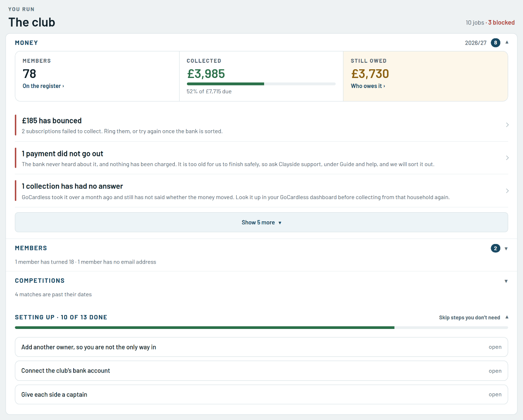Select the '£185 has bounced' heading

pyautogui.click(x=52, y=121)
